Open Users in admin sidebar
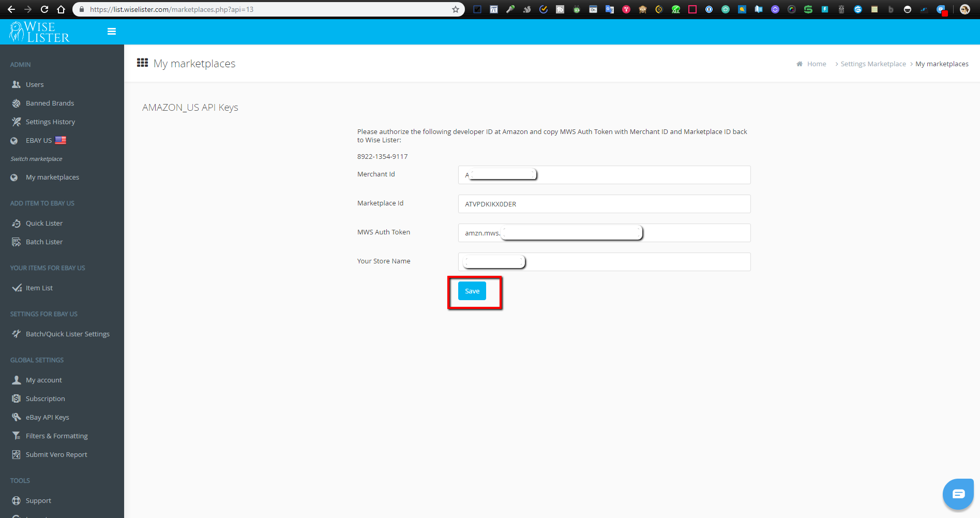 (35, 84)
